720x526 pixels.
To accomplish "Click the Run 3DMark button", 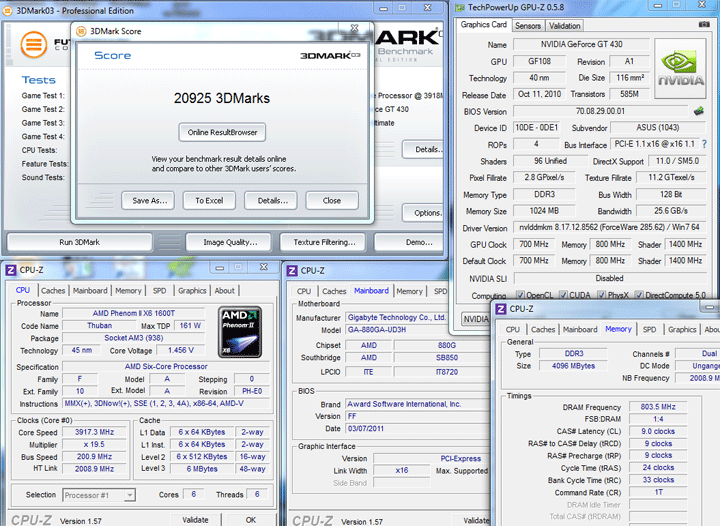I will coord(79,242).
